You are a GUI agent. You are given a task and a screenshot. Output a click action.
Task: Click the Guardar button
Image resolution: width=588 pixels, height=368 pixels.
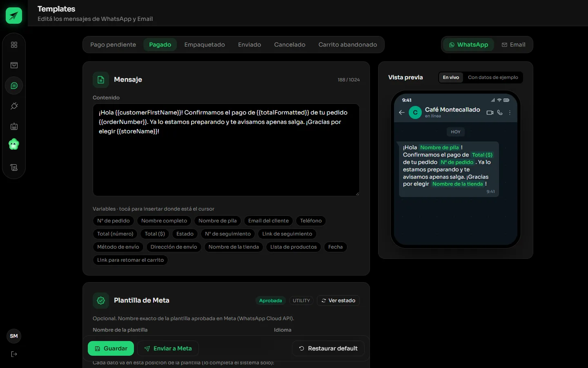point(111,348)
